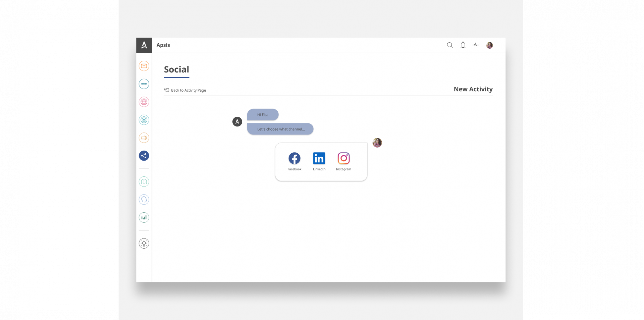The width and height of the screenshot is (644, 320).
Task: Select the blue Social share icon in sidebar
Action: (144, 156)
